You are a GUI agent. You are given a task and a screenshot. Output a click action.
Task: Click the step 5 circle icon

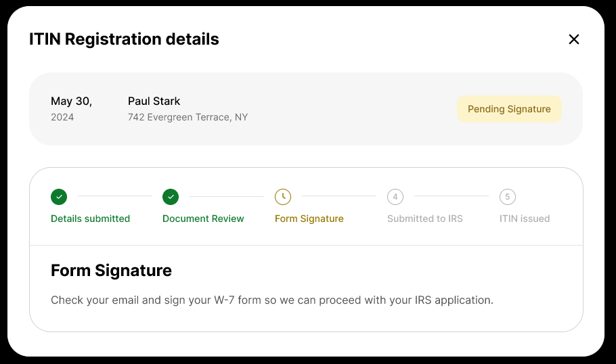(x=508, y=197)
